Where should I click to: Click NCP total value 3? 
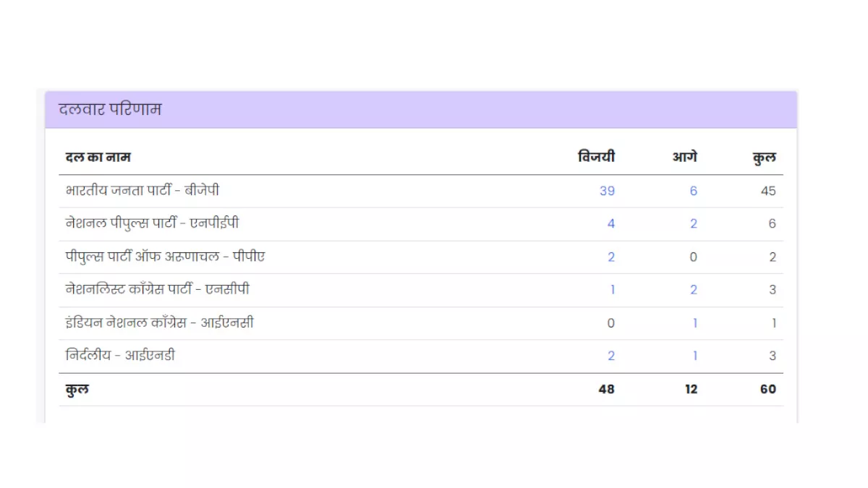773,290
